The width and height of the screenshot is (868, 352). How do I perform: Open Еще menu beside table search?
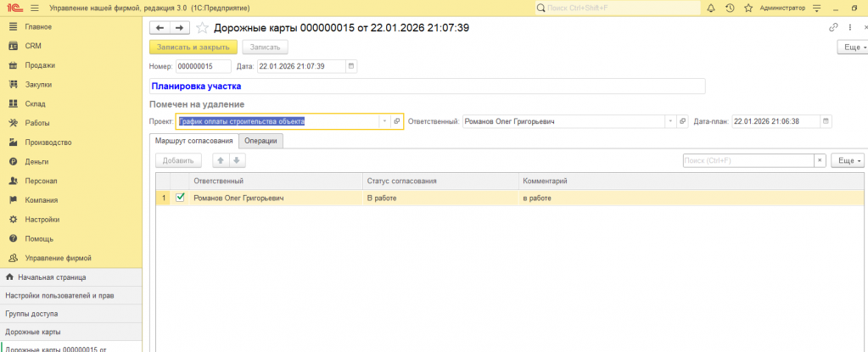coord(848,160)
